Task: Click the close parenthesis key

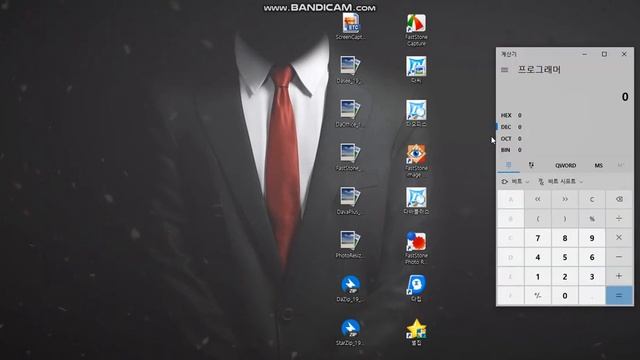Action: (x=565, y=219)
